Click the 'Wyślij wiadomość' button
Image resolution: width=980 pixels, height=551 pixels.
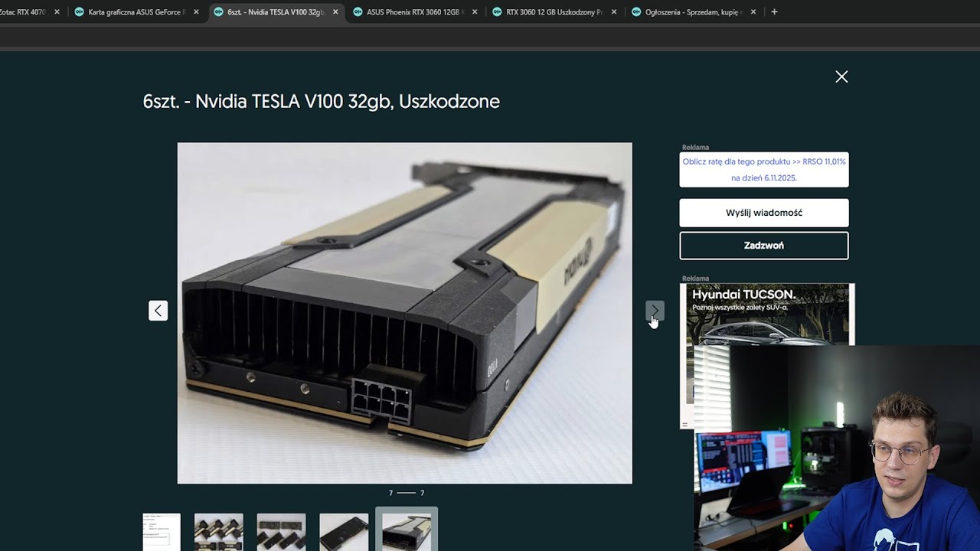click(x=764, y=213)
